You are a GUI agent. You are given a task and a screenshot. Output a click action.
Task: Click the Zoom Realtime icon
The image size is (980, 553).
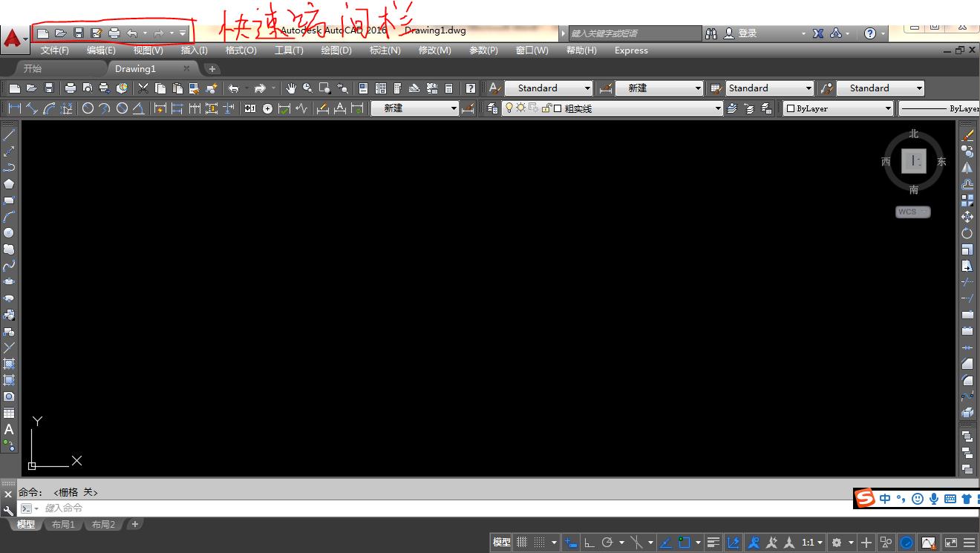tap(307, 88)
